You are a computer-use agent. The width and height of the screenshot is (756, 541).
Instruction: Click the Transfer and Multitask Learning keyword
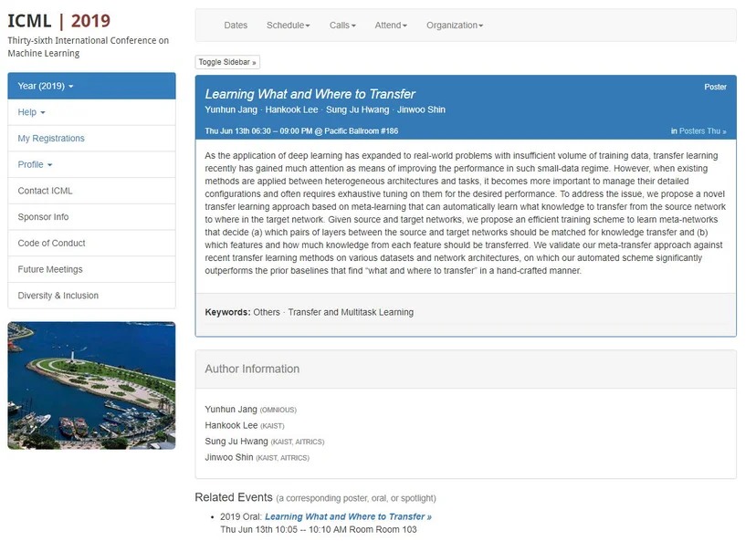point(351,312)
